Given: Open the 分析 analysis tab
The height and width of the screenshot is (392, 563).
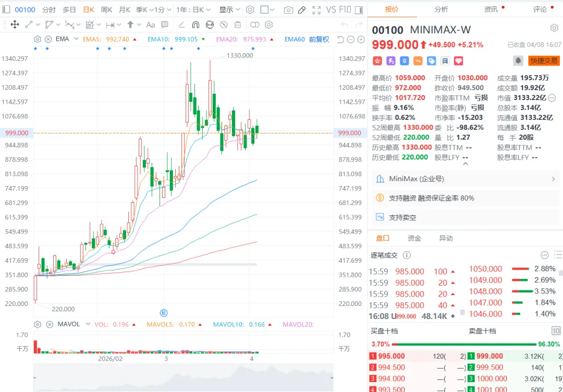Looking at the screenshot, I should [x=442, y=9].
